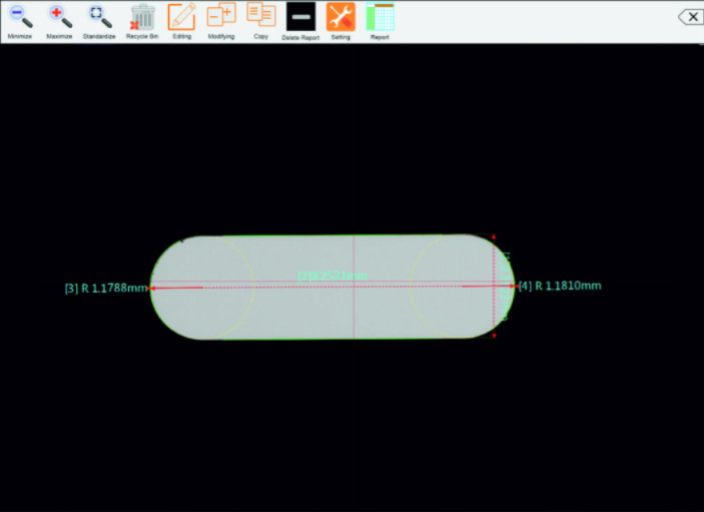Image resolution: width=704 pixels, height=512 pixels.
Task: Select the [4] R 1.1810mm radius label
Action: (x=561, y=286)
